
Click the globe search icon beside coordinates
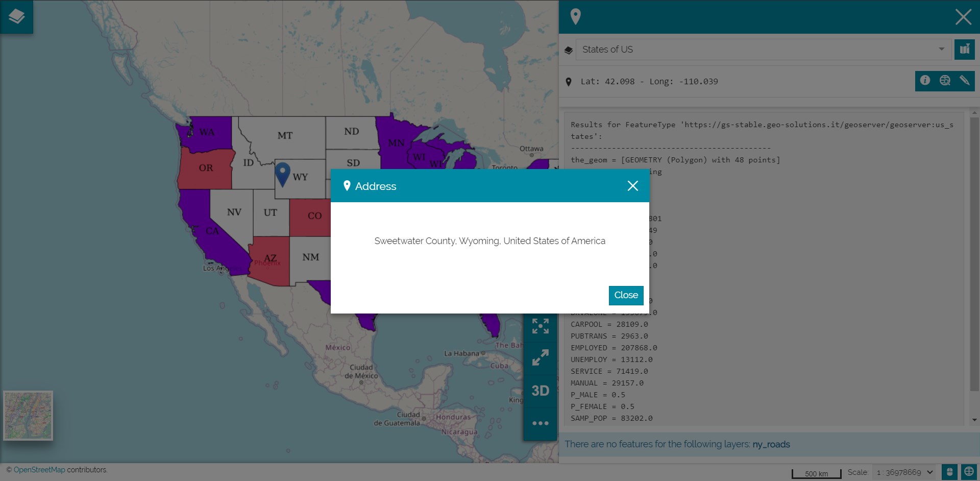tap(945, 81)
